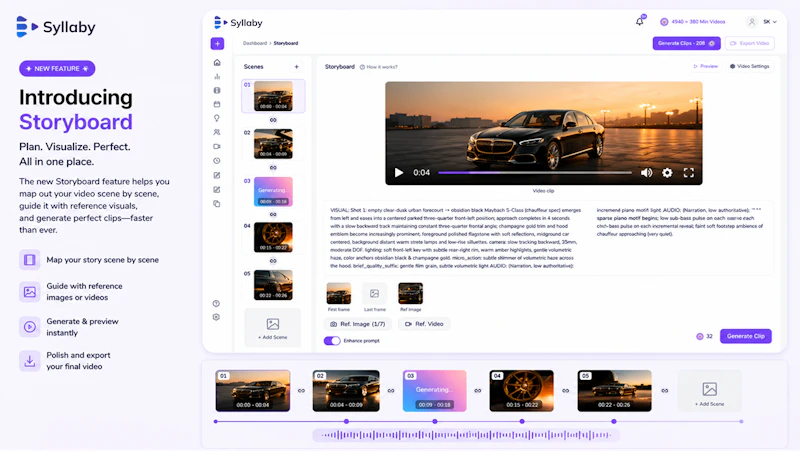Select scene 04 wheel thumbnail in Scenes panel

273,237
